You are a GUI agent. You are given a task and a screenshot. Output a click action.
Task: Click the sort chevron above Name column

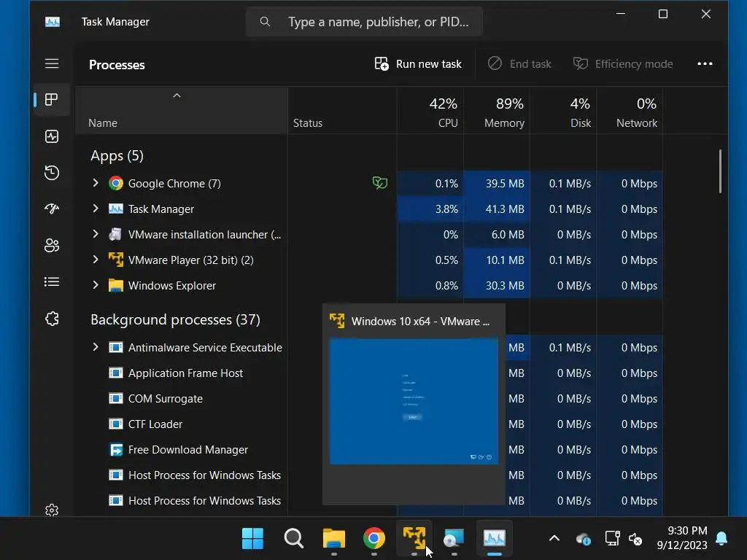(177, 96)
